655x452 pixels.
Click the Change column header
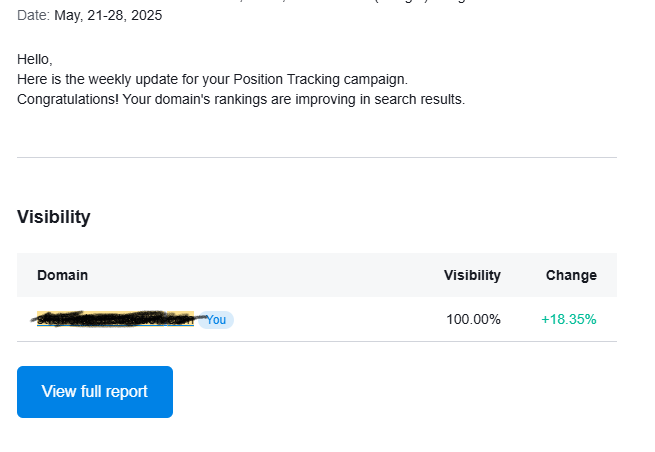571,275
